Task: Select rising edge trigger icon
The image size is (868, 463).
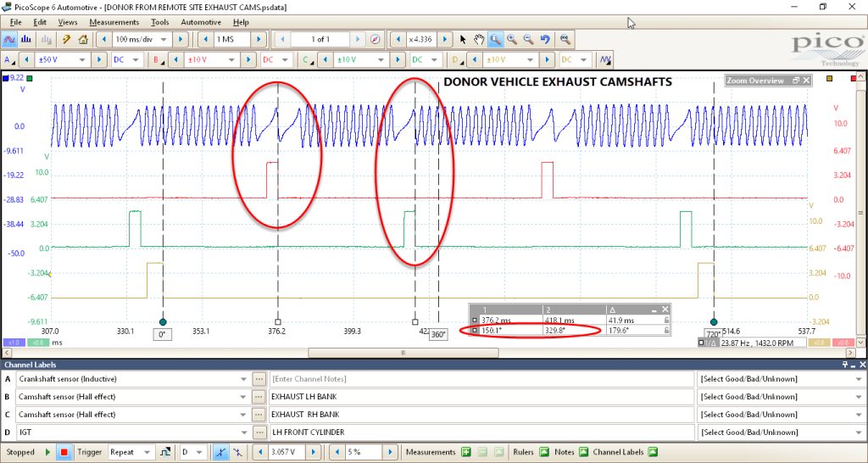Action: coord(221,453)
